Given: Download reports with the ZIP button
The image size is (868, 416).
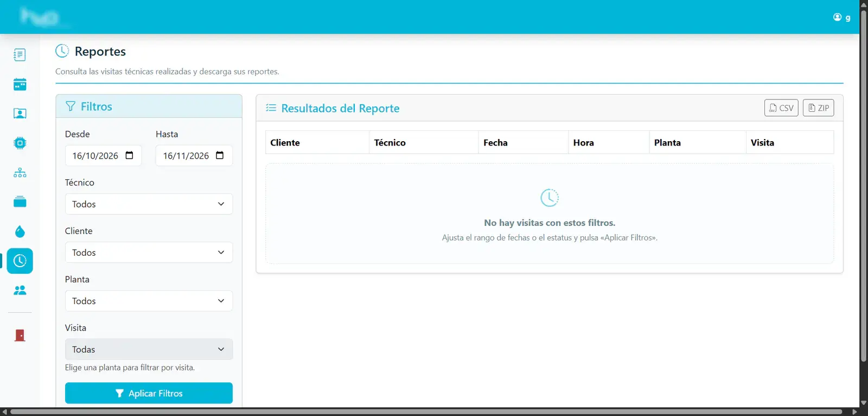Looking at the screenshot, I should point(818,108).
